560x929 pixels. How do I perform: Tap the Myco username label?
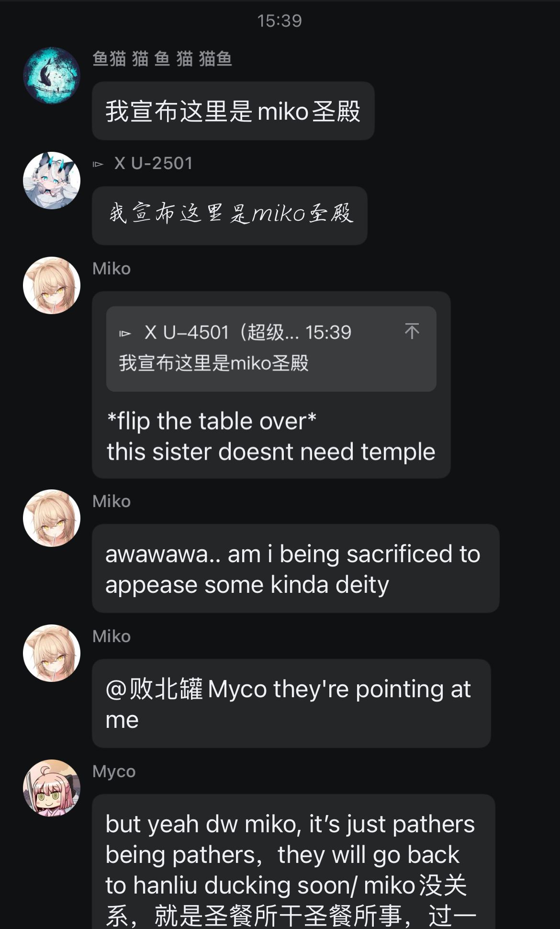pyautogui.click(x=114, y=771)
